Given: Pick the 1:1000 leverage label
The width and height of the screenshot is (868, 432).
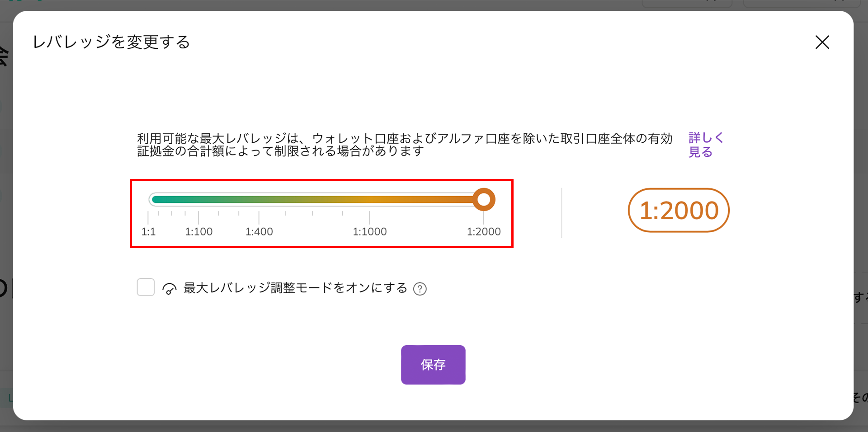Looking at the screenshot, I should [370, 232].
